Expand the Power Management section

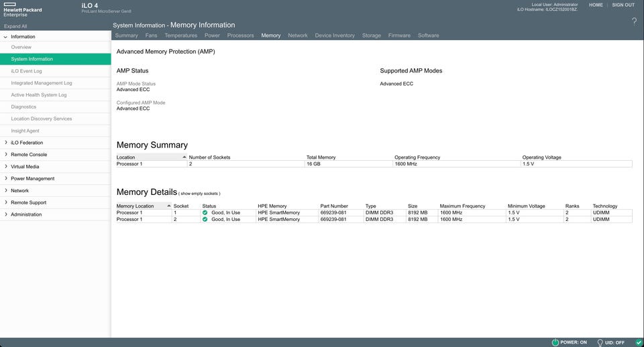(6, 179)
